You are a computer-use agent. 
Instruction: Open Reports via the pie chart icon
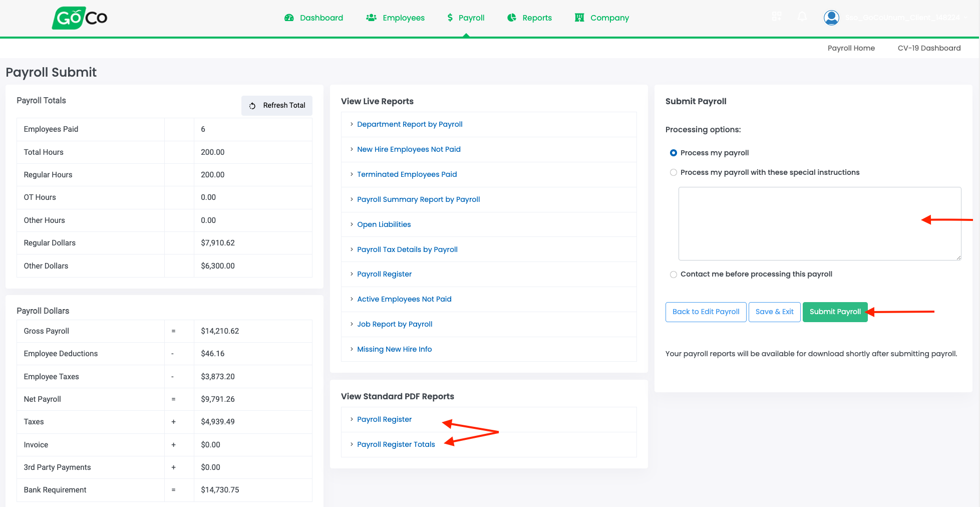pyautogui.click(x=511, y=18)
